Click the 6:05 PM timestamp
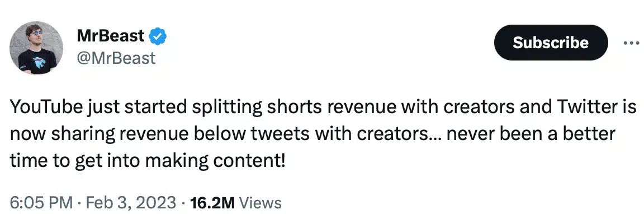Viewport: 644px width, 214px height. coord(41,203)
